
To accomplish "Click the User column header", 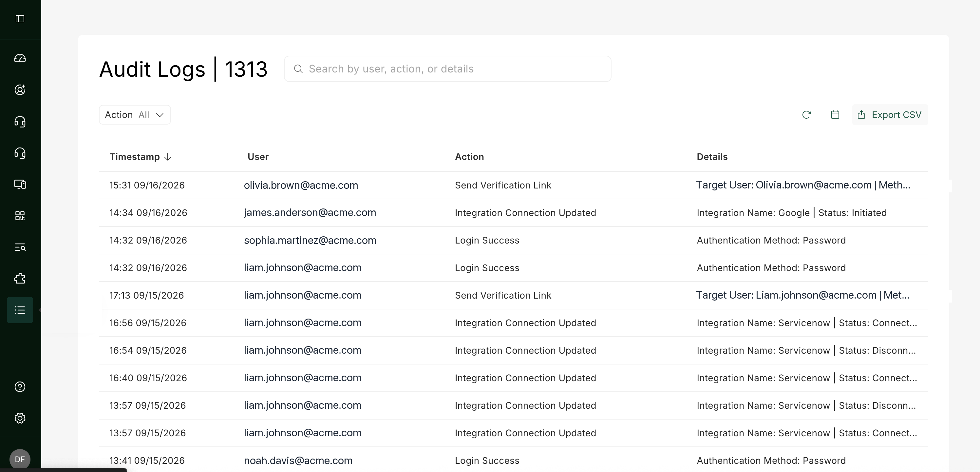I will click(258, 157).
